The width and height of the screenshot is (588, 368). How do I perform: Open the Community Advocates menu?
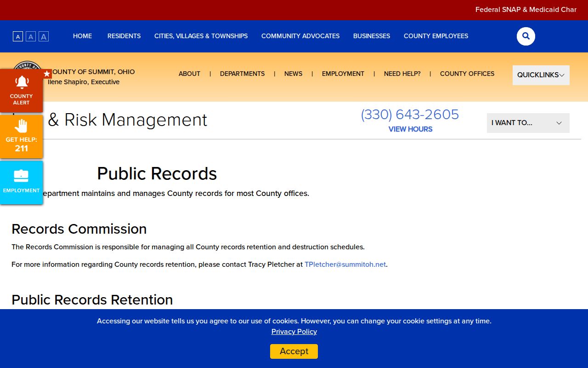(300, 36)
